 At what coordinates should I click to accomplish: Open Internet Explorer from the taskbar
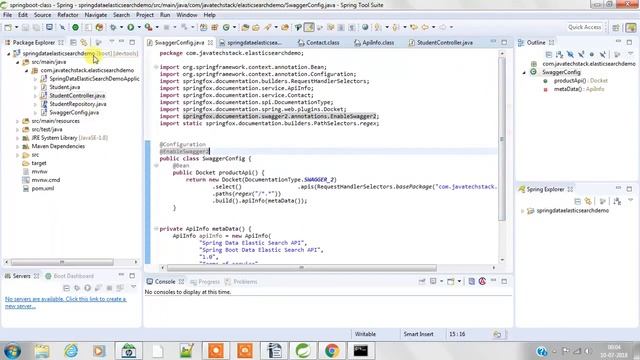pyautogui.click(x=71, y=351)
